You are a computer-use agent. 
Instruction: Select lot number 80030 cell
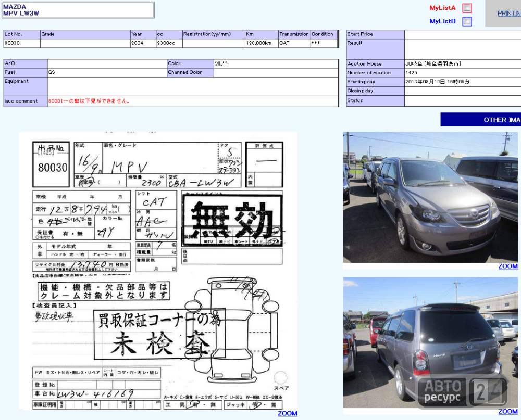(x=22, y=43)
